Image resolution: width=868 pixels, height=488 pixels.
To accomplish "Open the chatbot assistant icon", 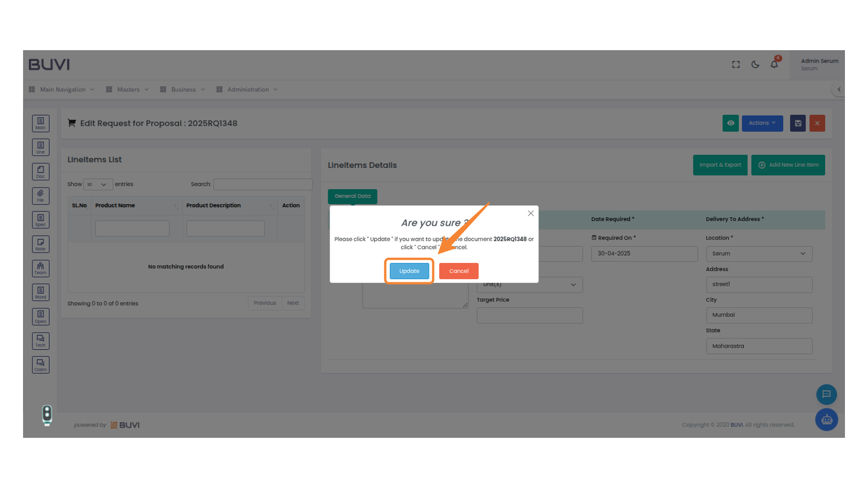I will pyautogui.click(x=826, y=419).
